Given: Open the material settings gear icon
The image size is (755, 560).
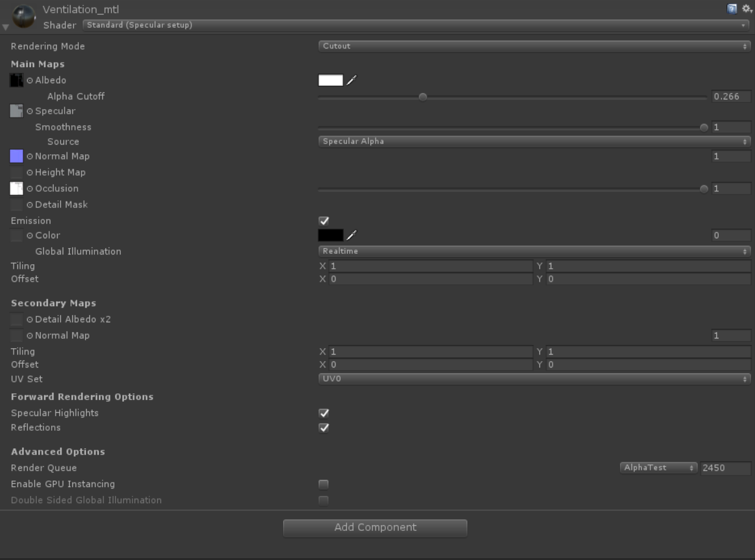Looking at the screenshot, I should (747, 8).
